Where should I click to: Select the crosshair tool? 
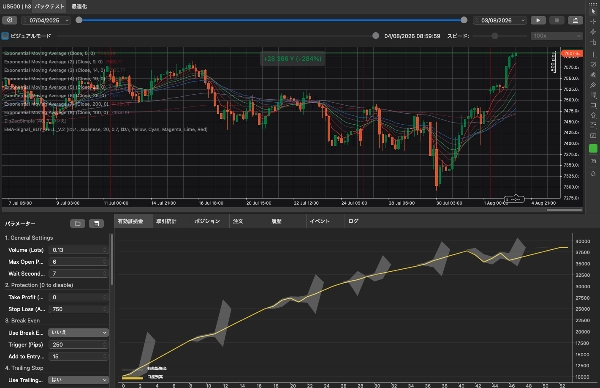[593, 21]
